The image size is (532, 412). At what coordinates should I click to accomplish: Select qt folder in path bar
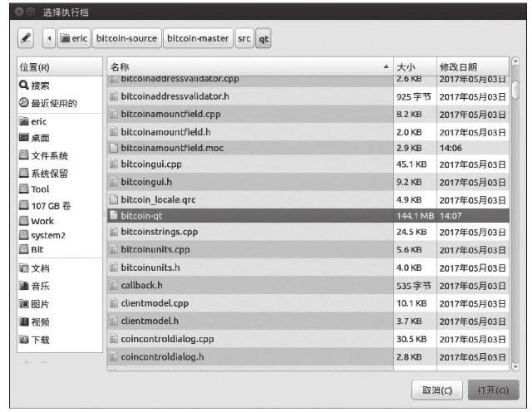click(x=264, y=38)
